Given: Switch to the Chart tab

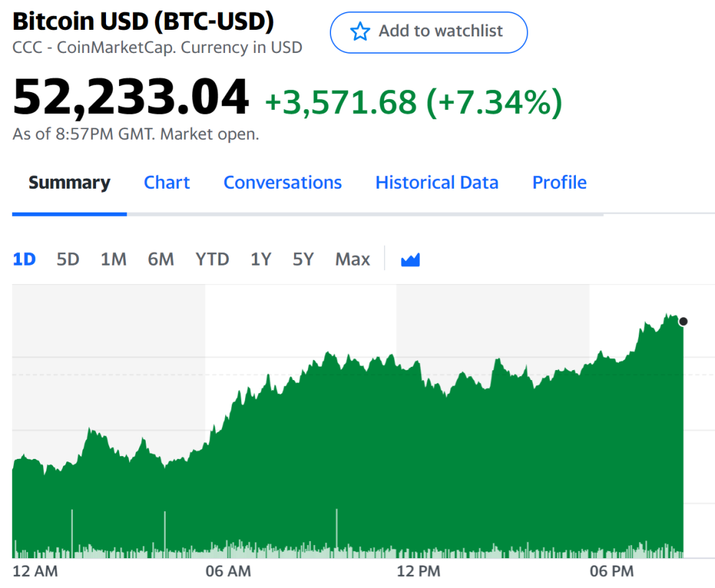Looking at the screenshot, I should coord(167,183).
